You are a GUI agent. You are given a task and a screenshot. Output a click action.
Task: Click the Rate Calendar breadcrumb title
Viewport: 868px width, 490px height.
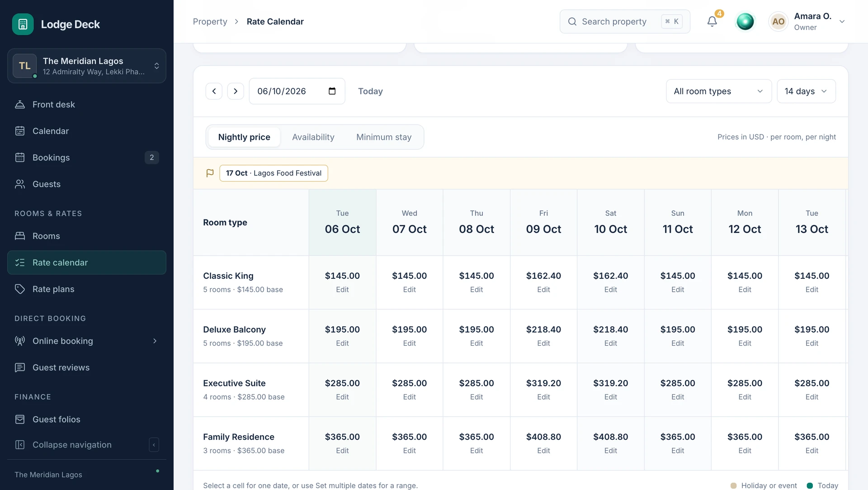coord(275,21)
